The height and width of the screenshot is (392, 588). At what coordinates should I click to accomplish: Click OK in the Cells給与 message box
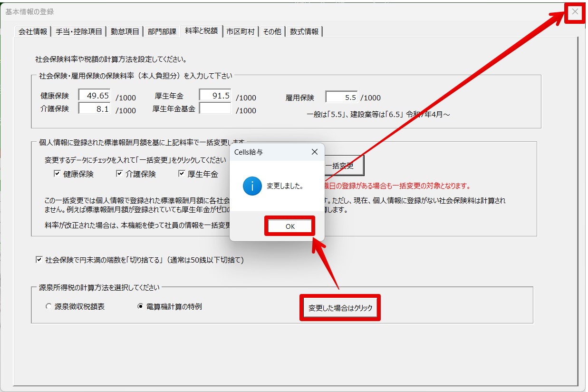tap(290, 226)
